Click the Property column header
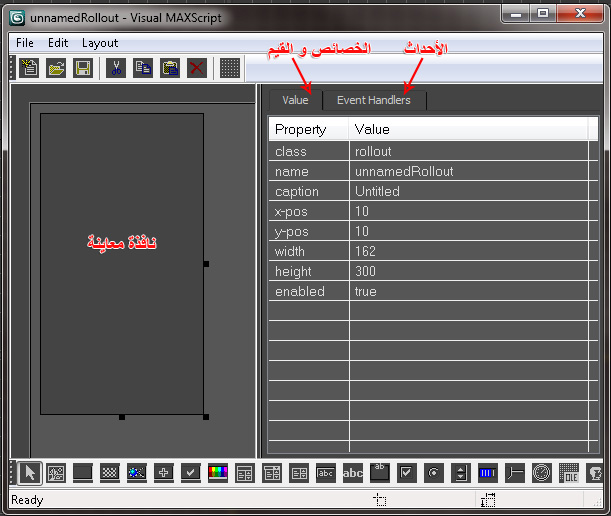The image size is (611, 516). click(x=308, y=129)
